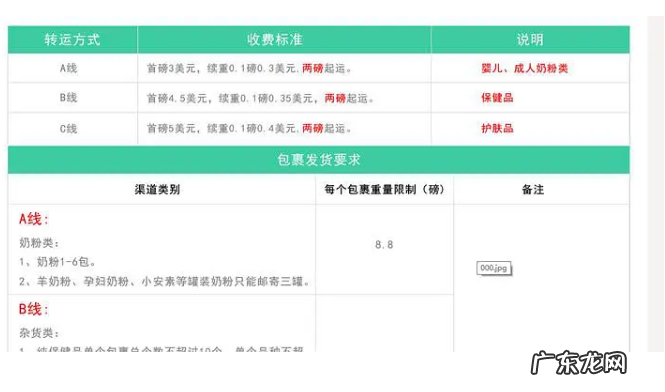Click the red 保健品 note

click(x=497, y=98)
